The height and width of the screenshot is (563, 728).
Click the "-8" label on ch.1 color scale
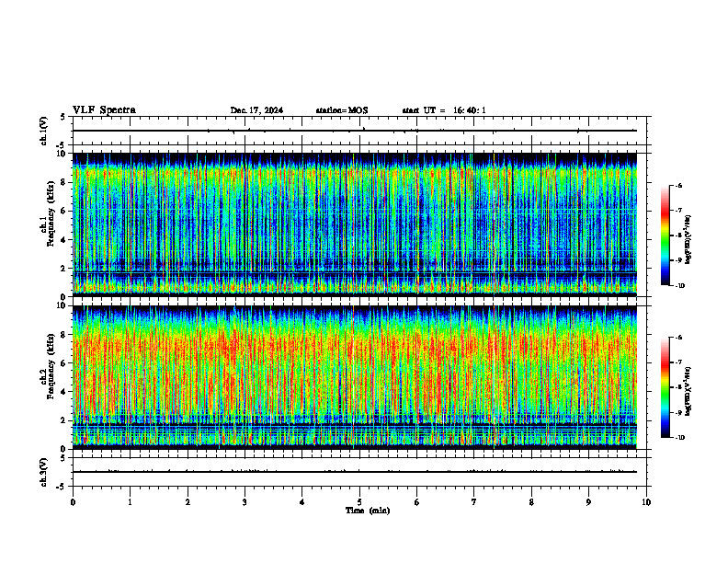[678, 236]
